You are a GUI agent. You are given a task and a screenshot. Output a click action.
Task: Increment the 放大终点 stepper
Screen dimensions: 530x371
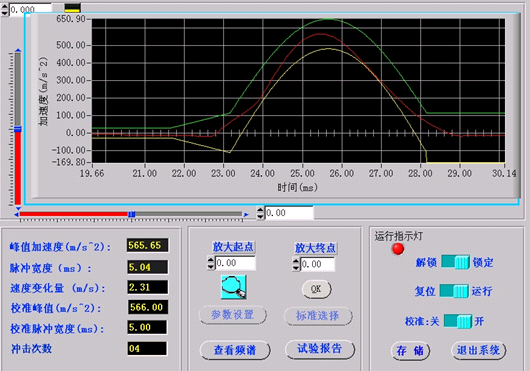tap(296, 261)
